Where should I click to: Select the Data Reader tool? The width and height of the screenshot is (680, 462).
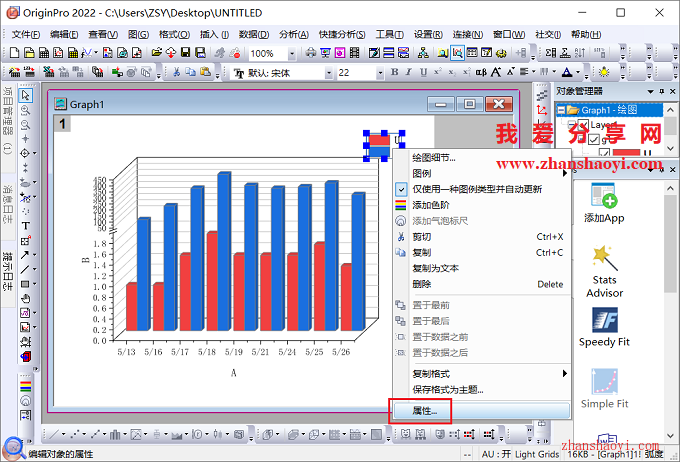pos(25,153)
